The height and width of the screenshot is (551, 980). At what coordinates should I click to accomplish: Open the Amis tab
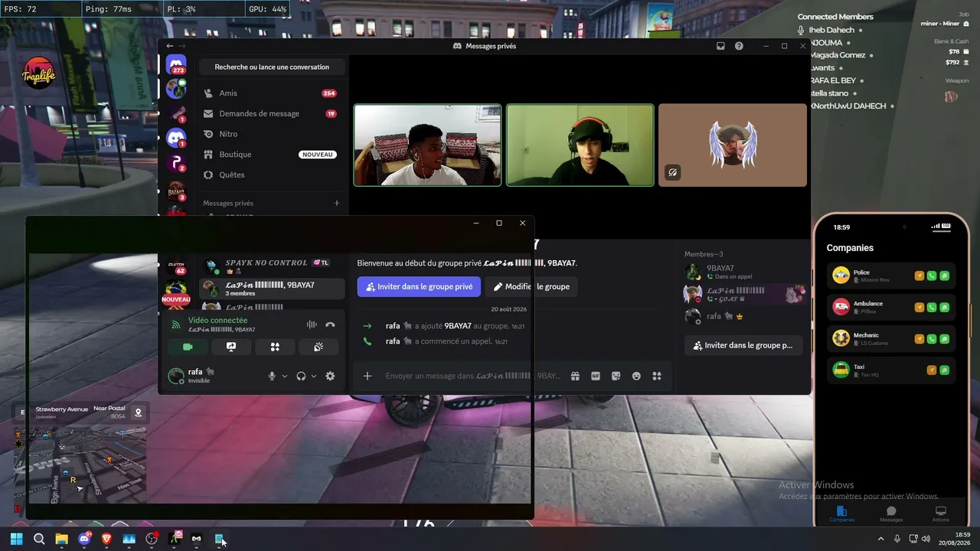click(x=272, y=93)
